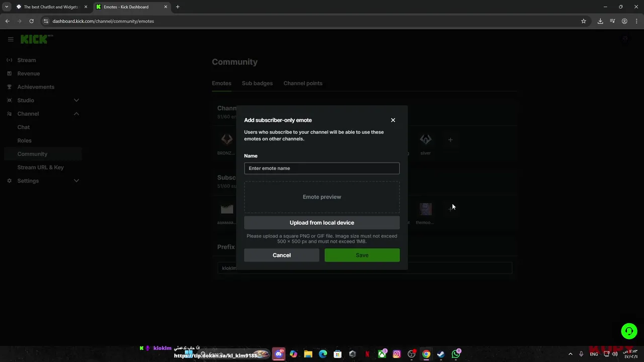Add a new channel emote plus icon
This screenshot has height=362, width=644.
(450, 140)
